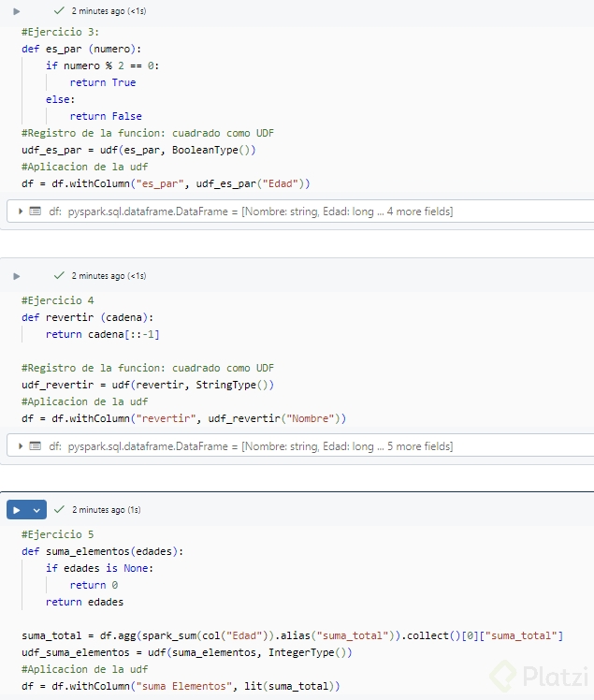594x700 pixels.
Task: Click the 'return True' line
Action: (x=103, y=82)
